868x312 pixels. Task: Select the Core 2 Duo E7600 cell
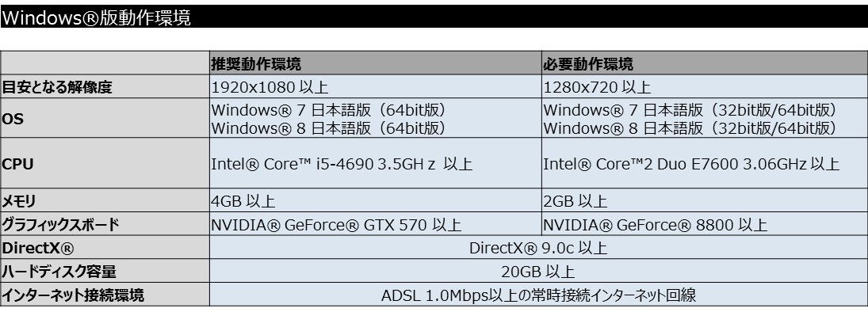point(705,163)
